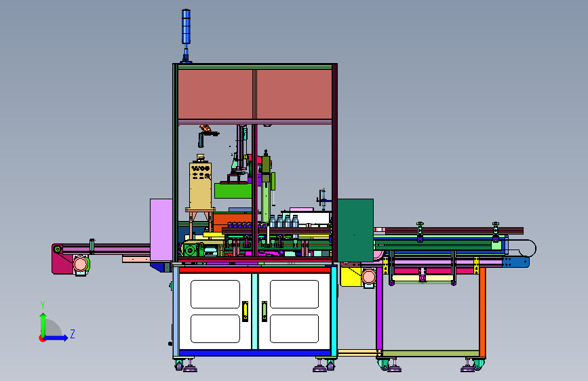588x381 pixels.
Task: Select the dark green cover box on right
Action: [355, 230]
